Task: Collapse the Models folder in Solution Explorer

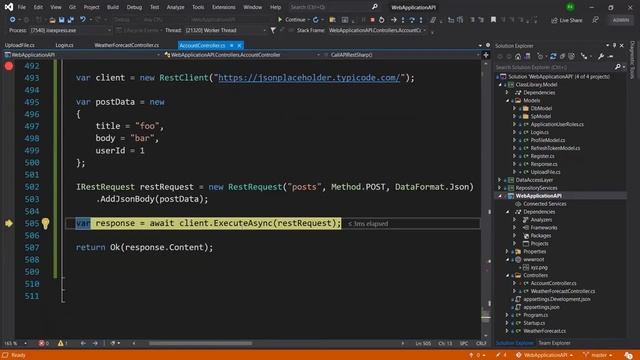Action: pos(507,100)
